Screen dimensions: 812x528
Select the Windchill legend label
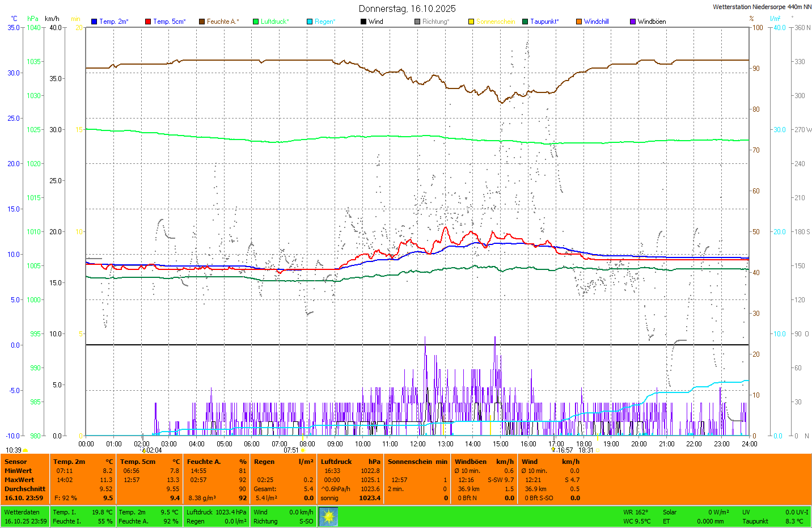coord(596,22)
